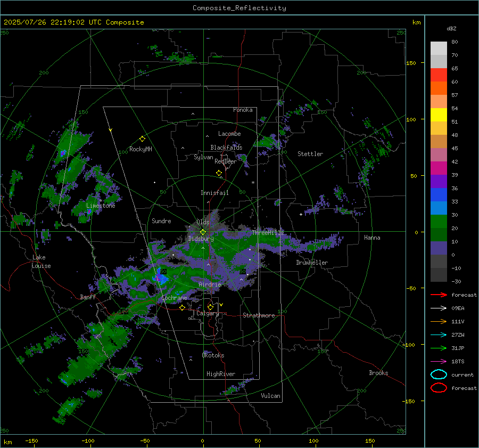Click the Didsbury label

click(201, 239)
